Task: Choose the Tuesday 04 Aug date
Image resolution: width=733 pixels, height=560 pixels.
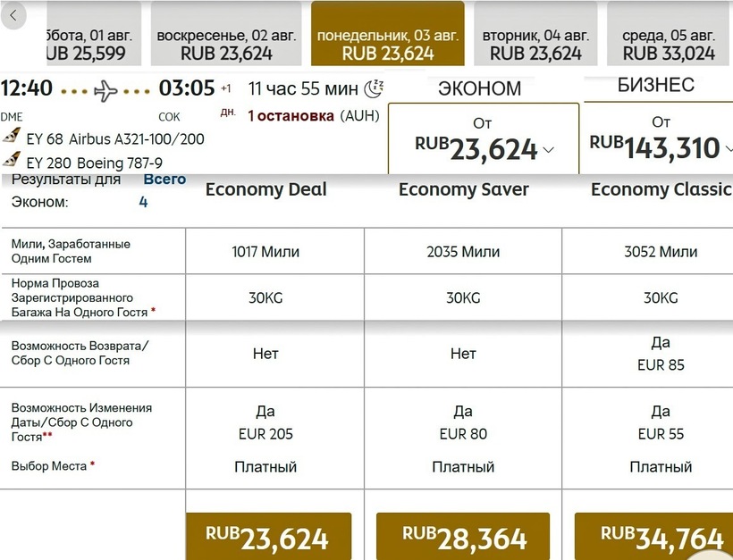Action: (x=535, y=35)
